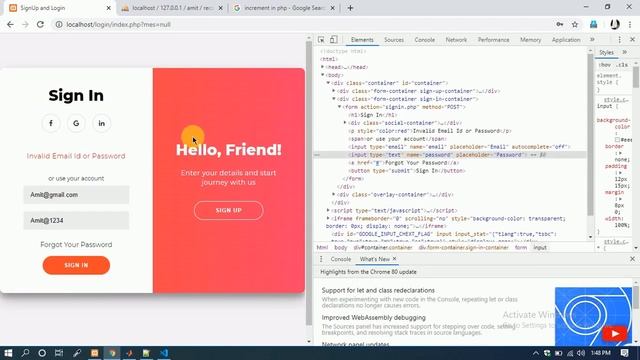Viewport: 640px width, 360px height.
Task: Expand the script text/javascript node
Action: [328, 210]
